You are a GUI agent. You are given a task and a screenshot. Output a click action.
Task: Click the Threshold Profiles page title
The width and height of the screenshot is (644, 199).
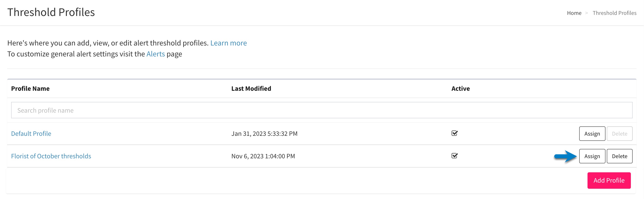(51, 12)
